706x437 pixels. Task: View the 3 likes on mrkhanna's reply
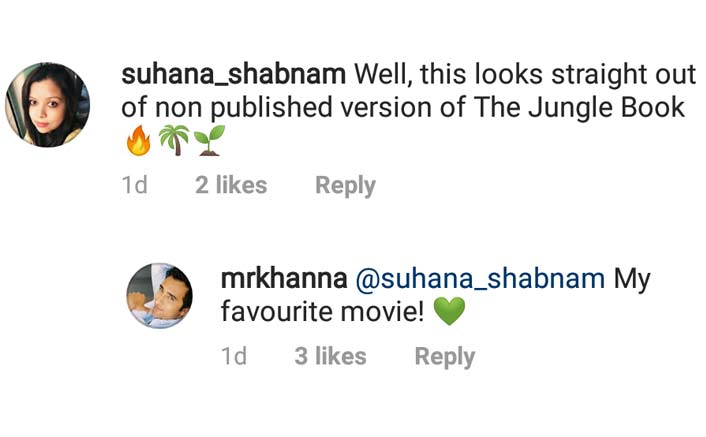pos(330,356)
